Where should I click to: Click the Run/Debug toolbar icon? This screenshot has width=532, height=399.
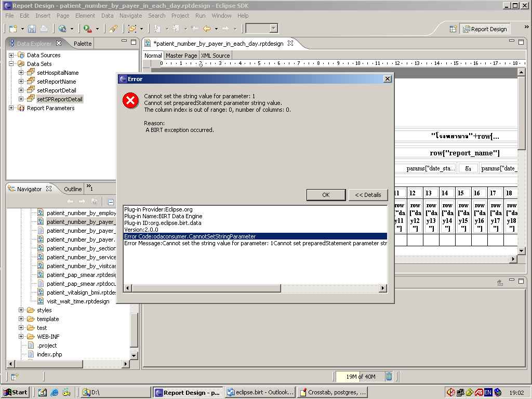[88, 29]
